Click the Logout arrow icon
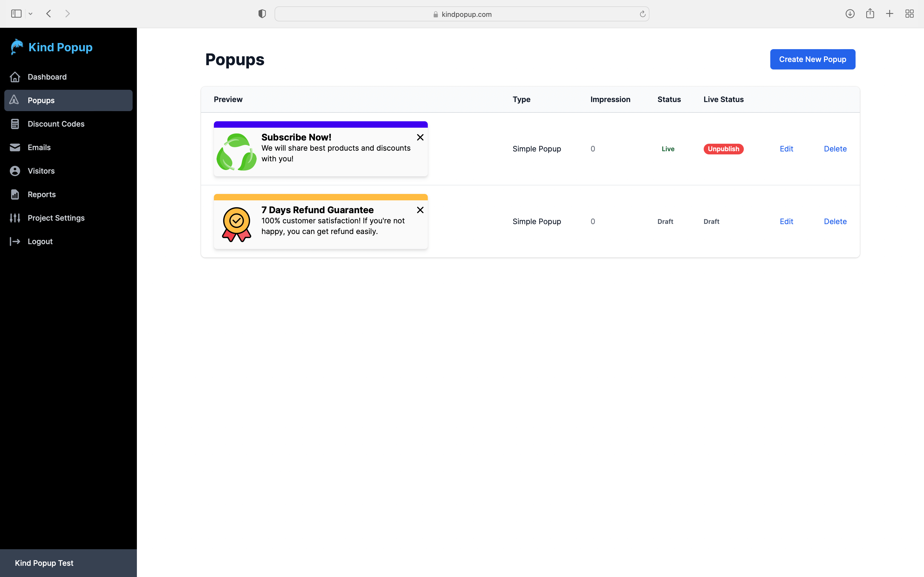Viewport: 924px width, 577px height. pos(15,241)
